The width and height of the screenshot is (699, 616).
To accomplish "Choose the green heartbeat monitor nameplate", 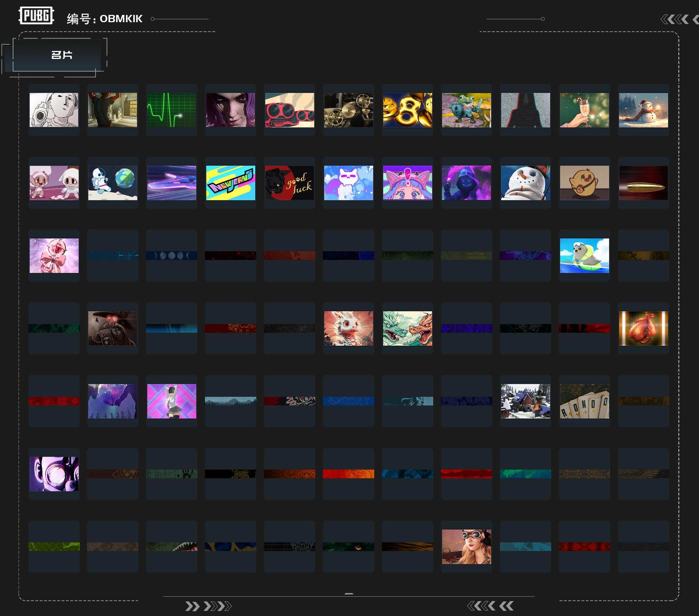I will pyautogui.click(x=172, y=110).
